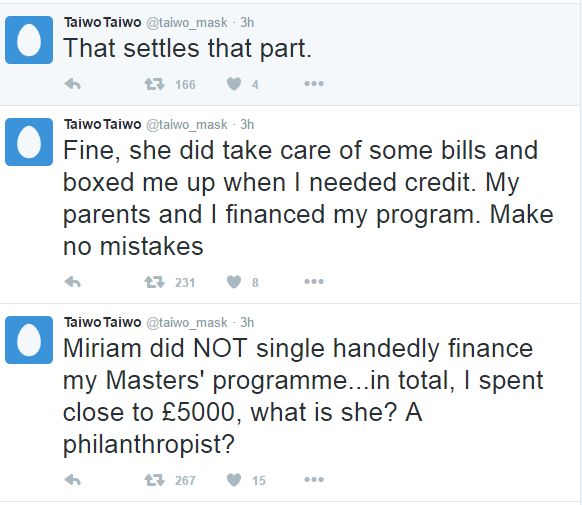Click the egg avatar on the Miriam tweet
Viewport: 582px width, 505px height.
click(x=29, y=340)
